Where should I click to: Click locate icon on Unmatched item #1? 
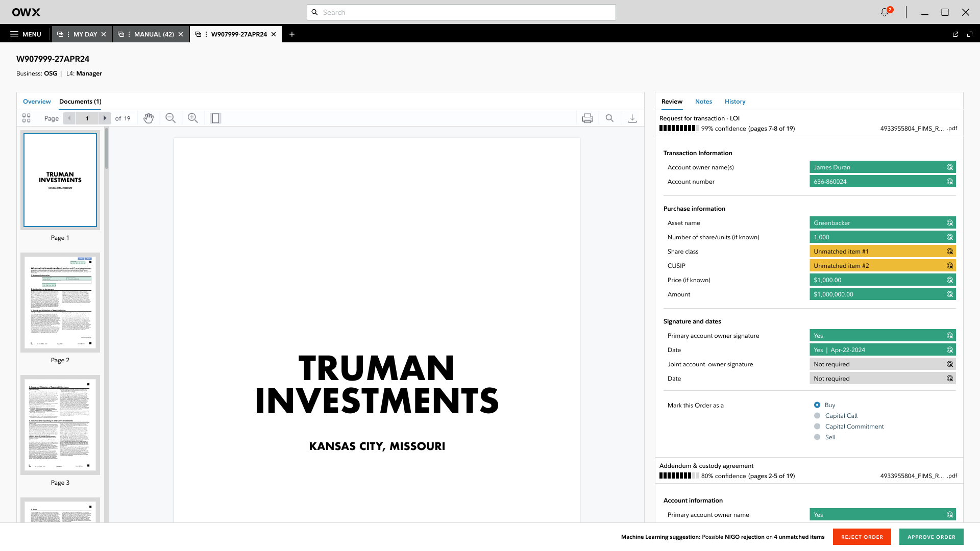(950, 252)
